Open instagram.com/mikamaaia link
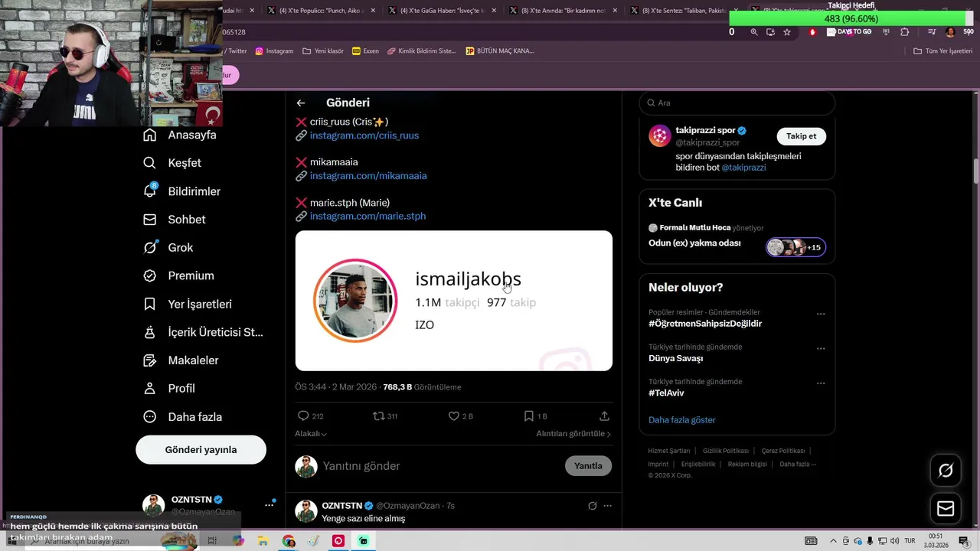This screenshot has height=551, width=980. 368,176
